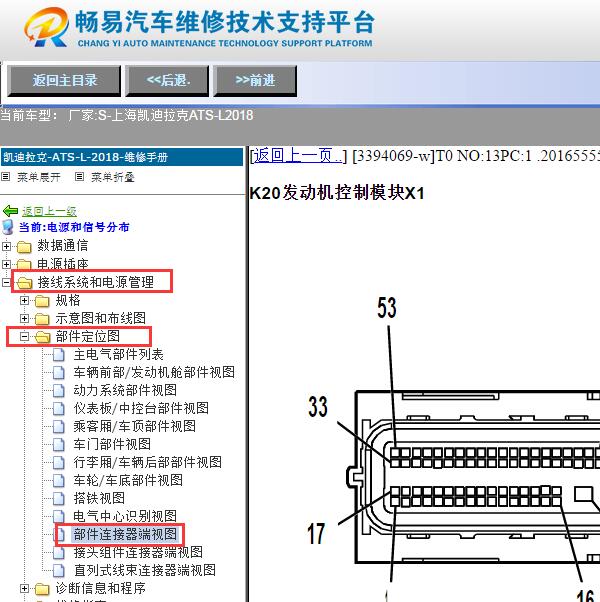The width and height of the screenshot is (600, 602).
Task: Select 部件定位图 tree item
Action: [88, 336]
